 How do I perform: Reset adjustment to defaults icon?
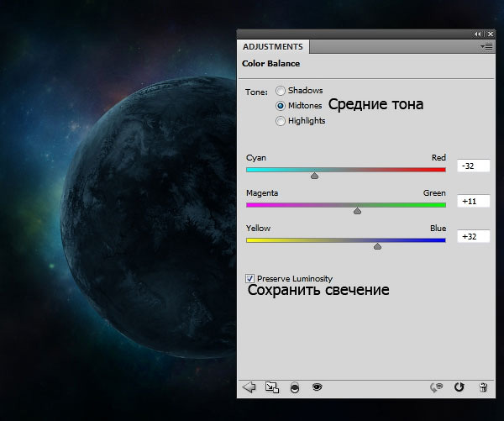pos(459,387)
